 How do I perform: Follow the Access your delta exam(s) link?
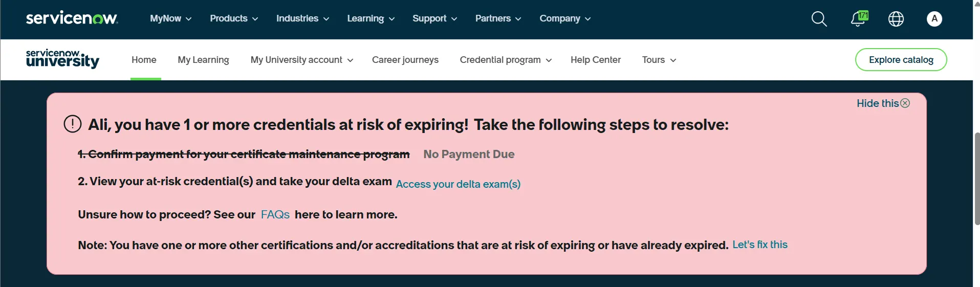pos(458,184)
